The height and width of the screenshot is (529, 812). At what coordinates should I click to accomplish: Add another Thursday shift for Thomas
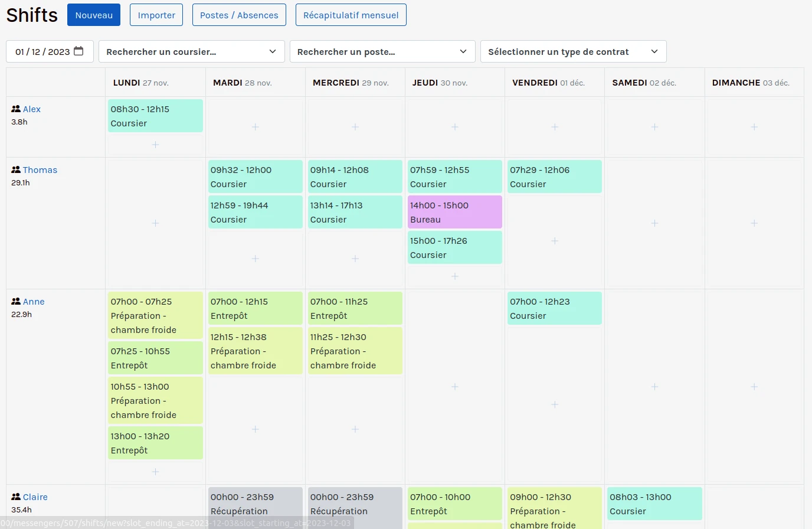pyautogui.click(x=455, y=276)
